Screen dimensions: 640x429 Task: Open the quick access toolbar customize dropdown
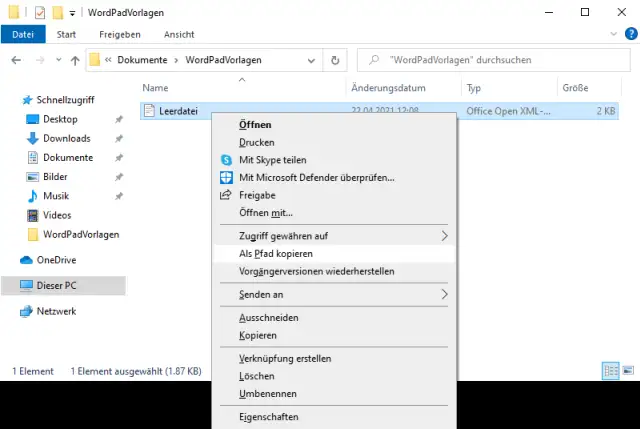pos(72,13)
